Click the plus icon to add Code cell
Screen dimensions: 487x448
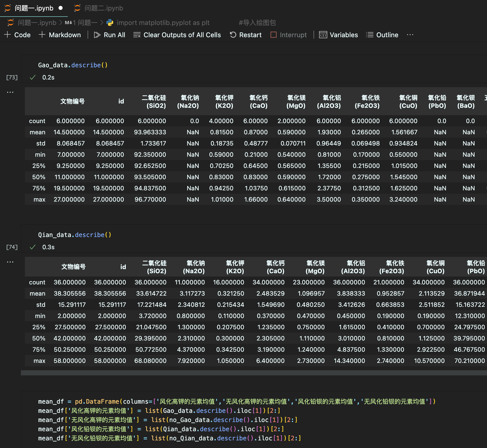point(8,35)
